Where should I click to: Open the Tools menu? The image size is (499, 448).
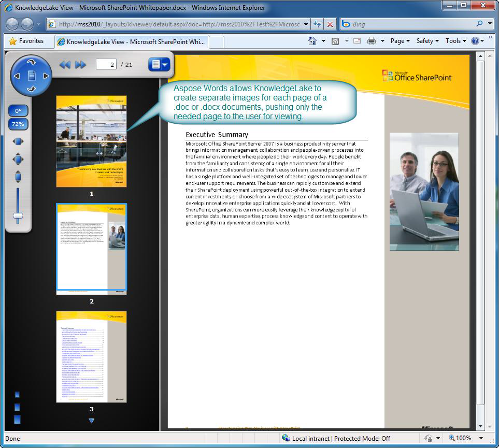tap(455, 41)
